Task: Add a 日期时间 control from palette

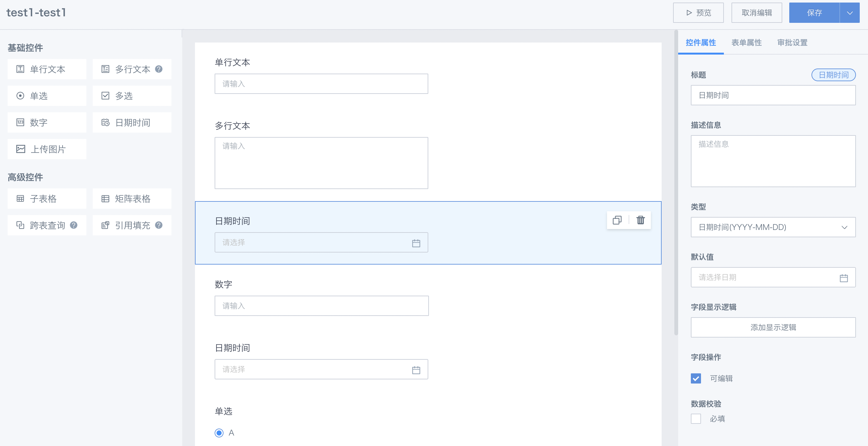Action: (132, 122)
